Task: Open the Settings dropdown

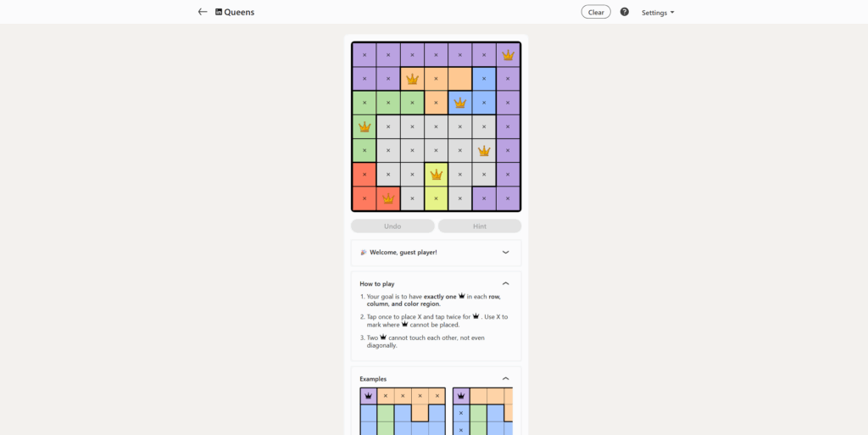Action: [x=658, y=13]
